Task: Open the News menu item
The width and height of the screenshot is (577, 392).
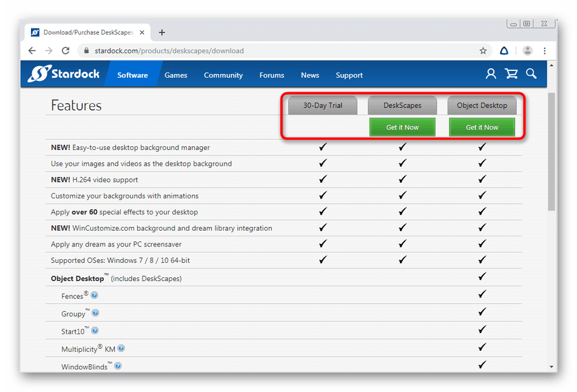Action: (310, 75)
